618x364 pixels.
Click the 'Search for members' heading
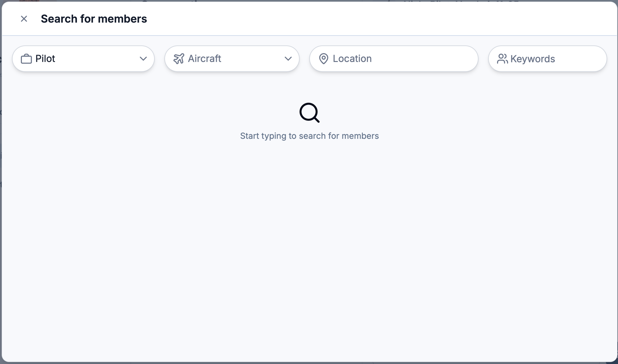pos(94,19)
